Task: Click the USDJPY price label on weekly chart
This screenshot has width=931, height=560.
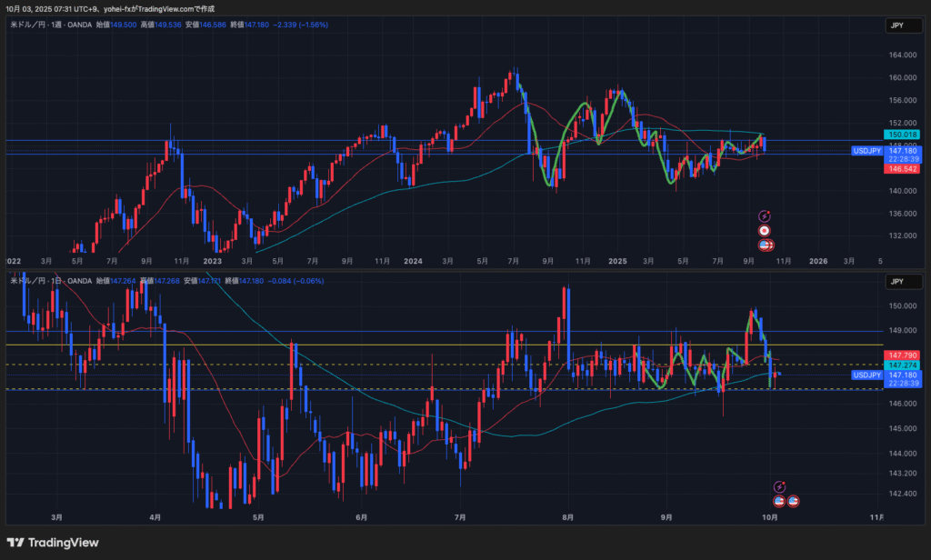Action: [866, 150]
